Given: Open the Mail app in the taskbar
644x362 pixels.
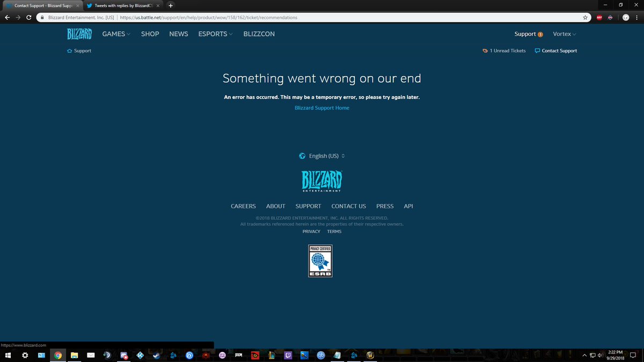Looking at the screenshot, I should pyautogui.click(x=91, y=355).
